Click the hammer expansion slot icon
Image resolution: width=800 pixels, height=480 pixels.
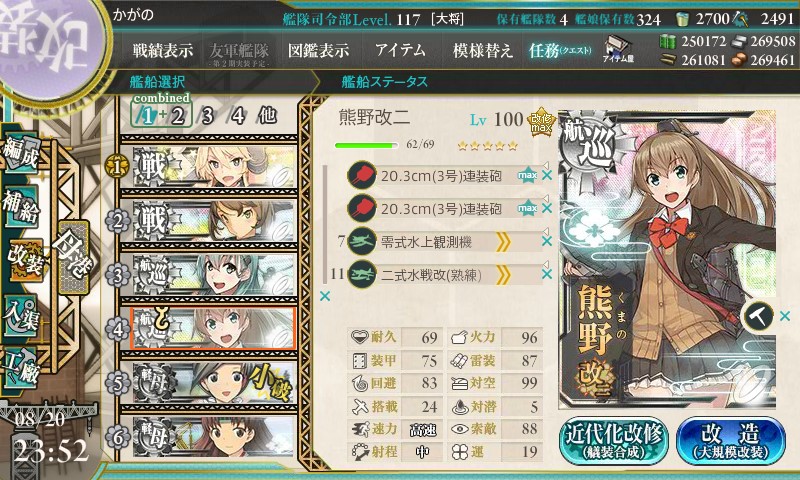pyautogui.click(x=759, y=316)
